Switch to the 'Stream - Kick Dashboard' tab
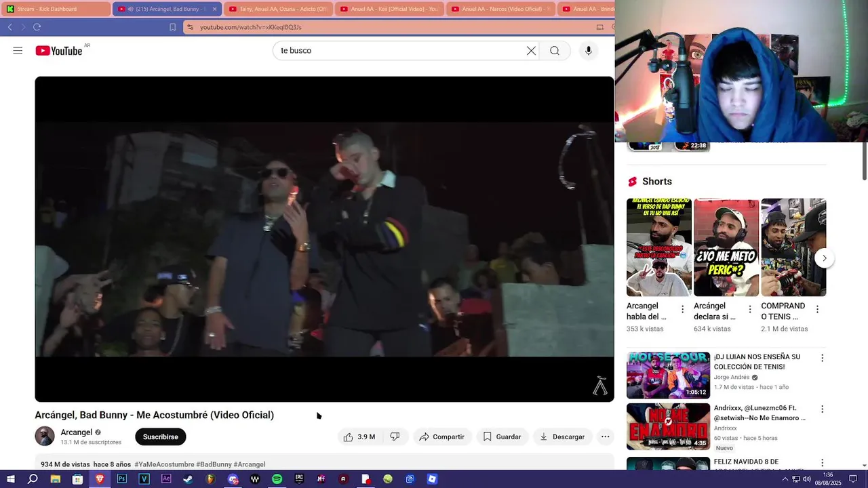This screenshot has width=868, height=488. (x=56, y=9)
